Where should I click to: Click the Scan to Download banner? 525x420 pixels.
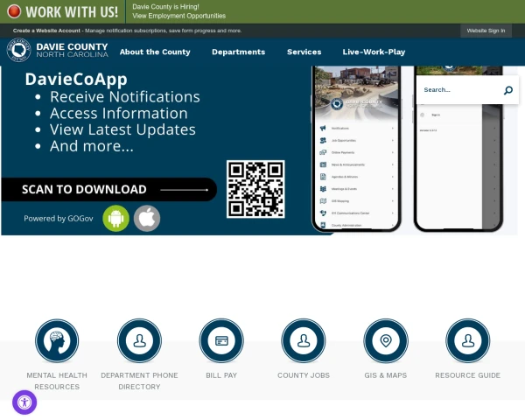[109, 190]
